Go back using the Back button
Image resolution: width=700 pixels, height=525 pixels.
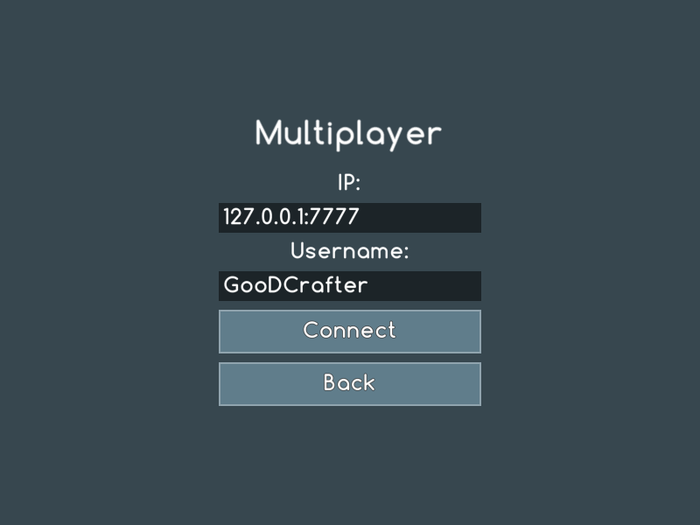(350, 384)
